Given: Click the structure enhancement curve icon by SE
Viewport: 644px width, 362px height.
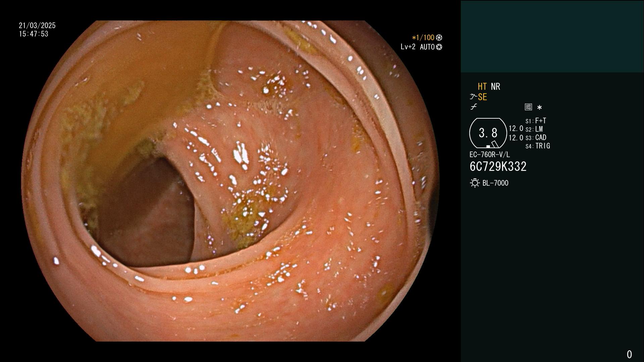Looking at the screenshot, I should (x=473, y=97).
